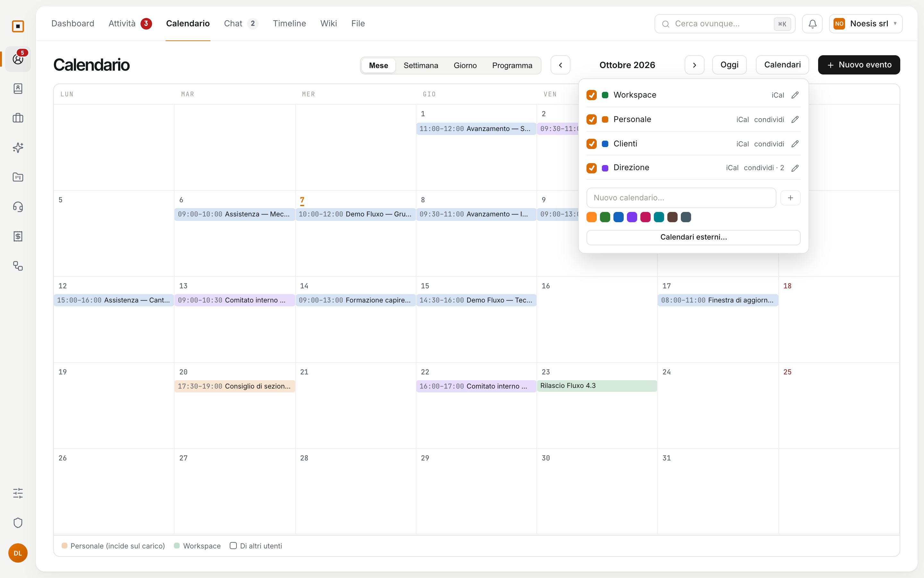The width and height of the screenshot is (924, 578).
Task: Toggle the Calendari dropdown panel
Action: click(782, 65)
